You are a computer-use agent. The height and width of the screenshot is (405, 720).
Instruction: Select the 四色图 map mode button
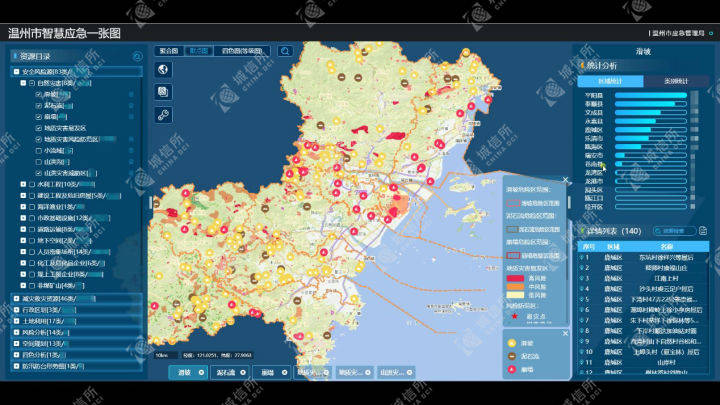click(242, 51)
